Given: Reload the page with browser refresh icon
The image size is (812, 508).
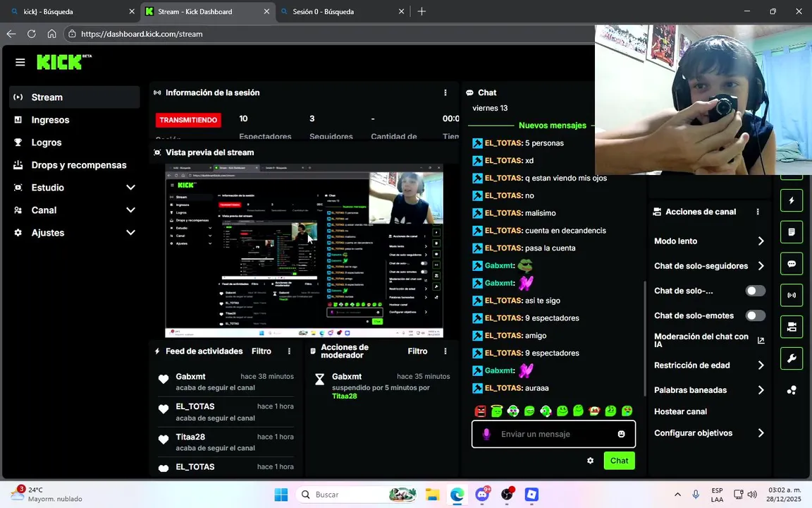Looking at the screenshot, I should point(32,34).
